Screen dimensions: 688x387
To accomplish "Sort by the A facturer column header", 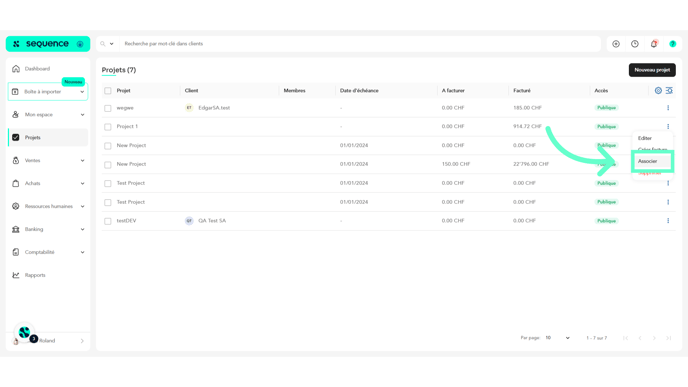I will pos(453,90).
